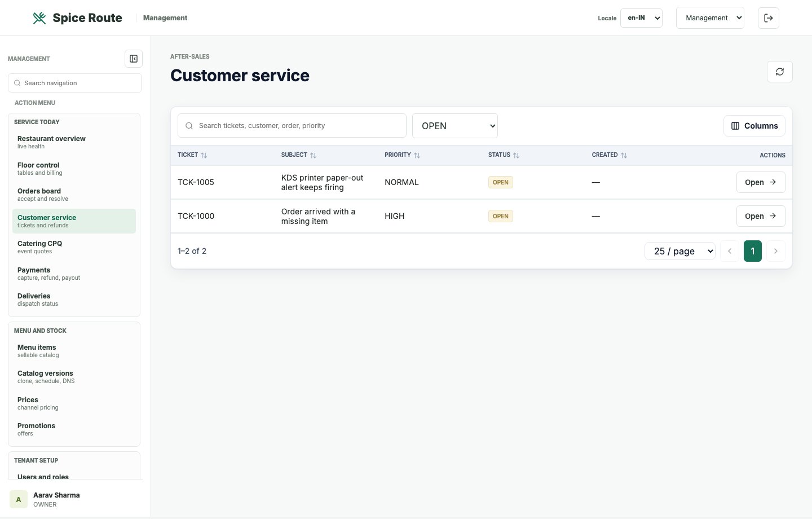Go to previous page arrow
The width and height of the screenshot is (812, 519).
tap(730, 251)
